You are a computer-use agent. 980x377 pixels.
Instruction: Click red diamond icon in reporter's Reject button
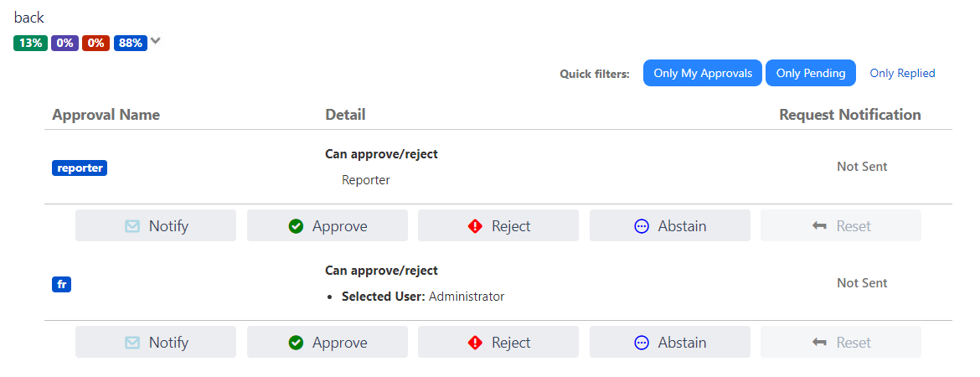[x=475, y=226]
